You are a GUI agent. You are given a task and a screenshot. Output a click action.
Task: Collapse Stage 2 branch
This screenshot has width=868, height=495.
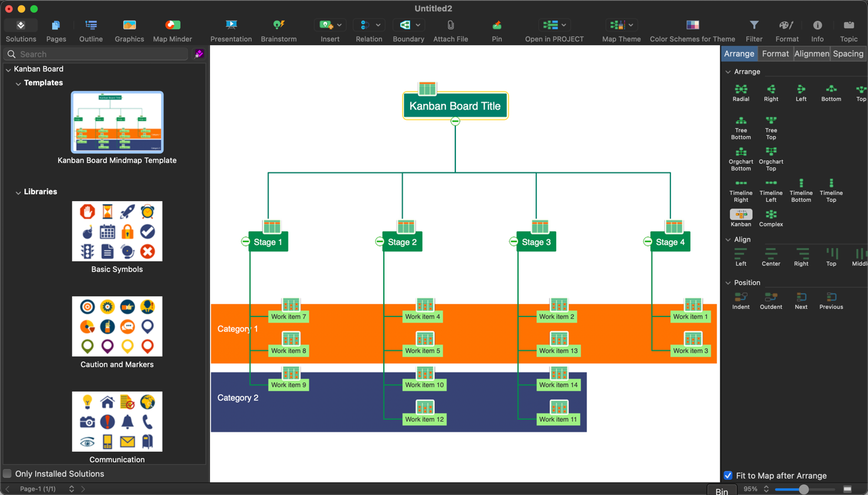tap(379, 241)
